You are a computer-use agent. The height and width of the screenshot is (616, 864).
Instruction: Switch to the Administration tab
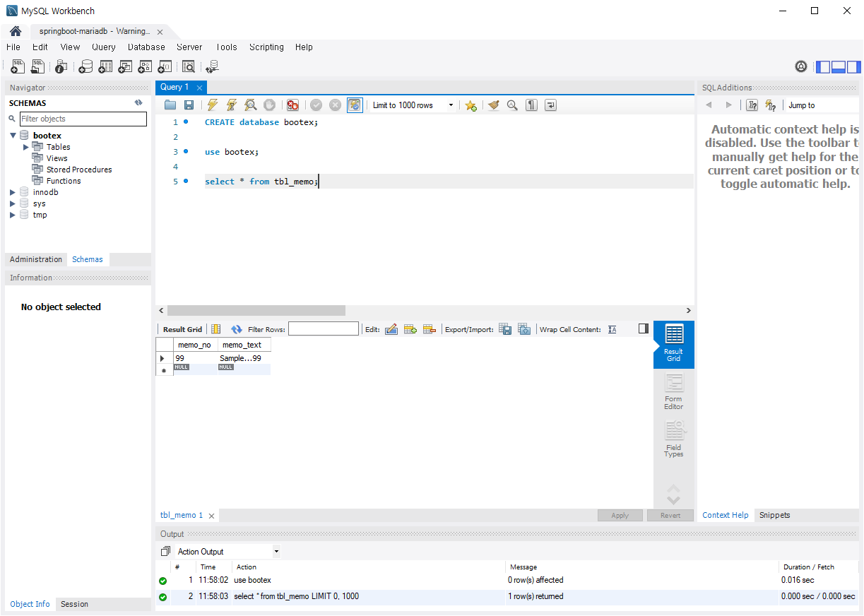36,259
